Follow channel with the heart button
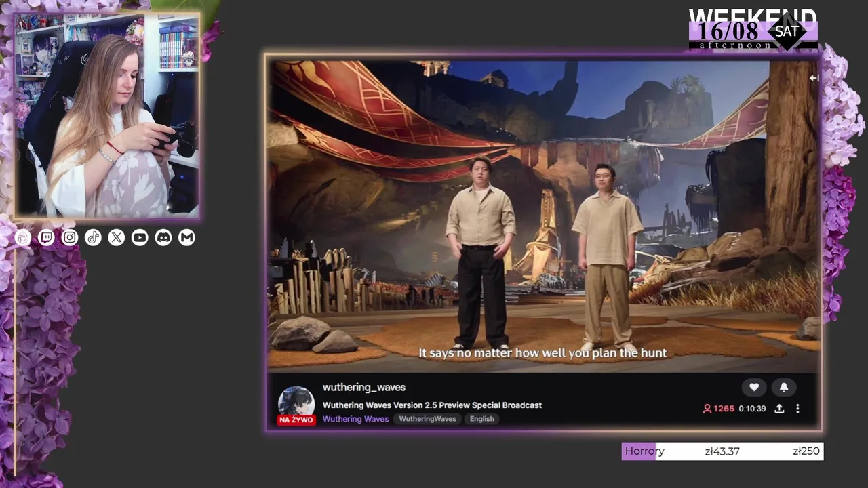The width and height of the screenshot is (868, 488). pos(754,387)
